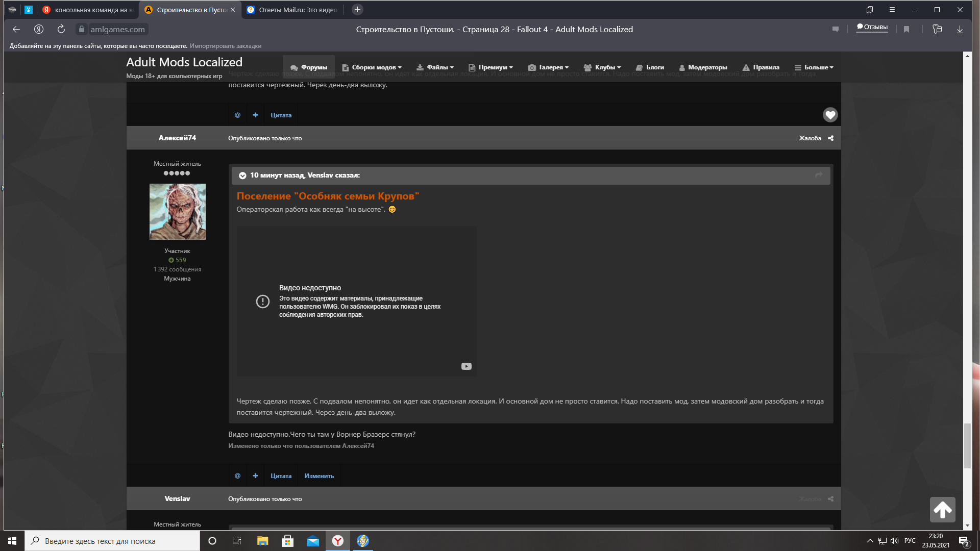This screenshot has height=551, width=980.
Task: Collapse the Venslav quote block toggle
Action: pos(242,176)
